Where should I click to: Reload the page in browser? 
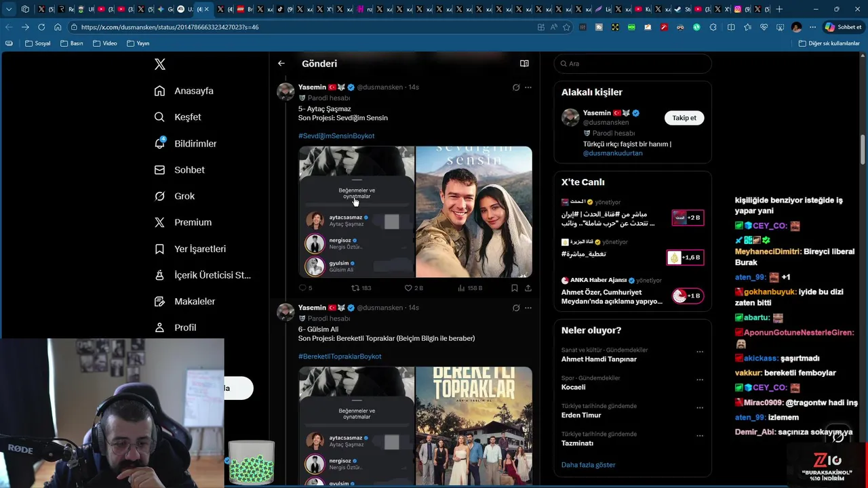tap(41, 27)
